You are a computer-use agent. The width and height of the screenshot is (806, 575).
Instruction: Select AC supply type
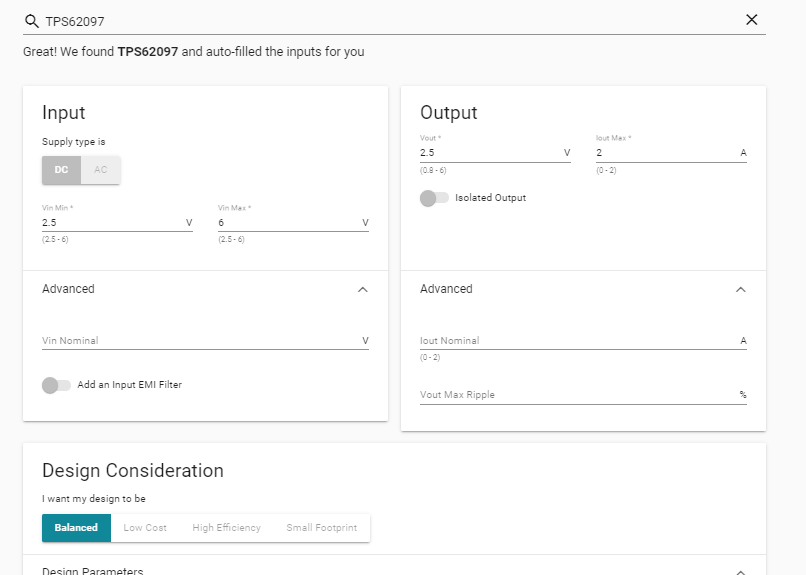pyautogui.click(x=101, y=170)
